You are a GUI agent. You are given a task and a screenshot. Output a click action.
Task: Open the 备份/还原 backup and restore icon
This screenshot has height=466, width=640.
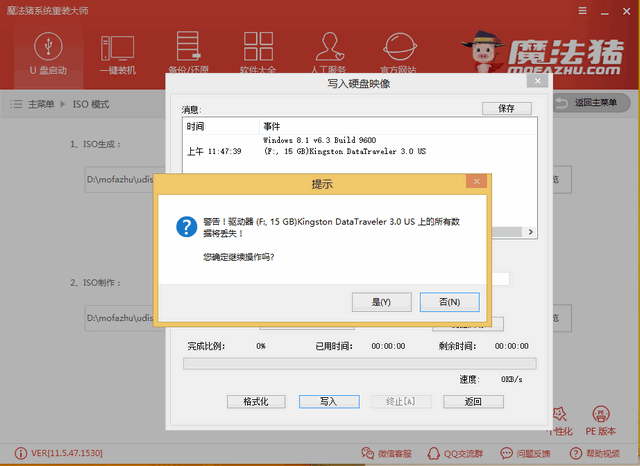coord(188,50)
